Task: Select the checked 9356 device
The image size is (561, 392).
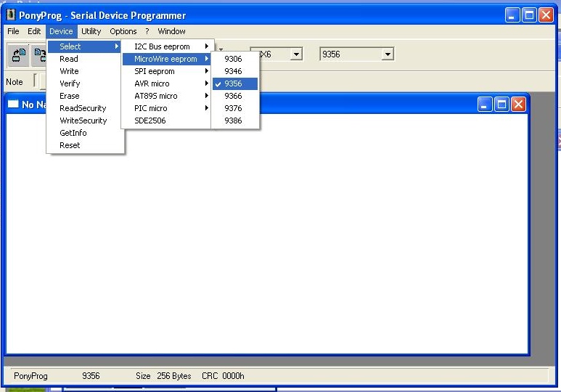Action: pos(235,83)
